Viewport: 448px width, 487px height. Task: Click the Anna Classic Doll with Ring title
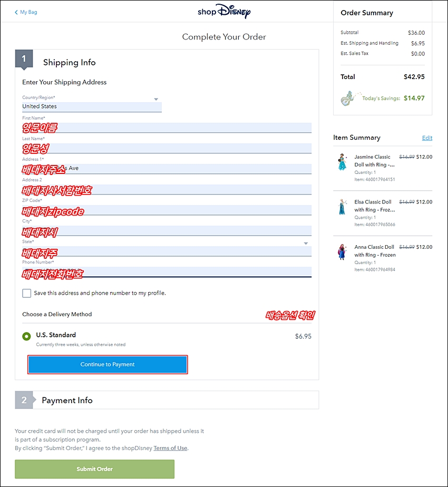tap(375, 251)
